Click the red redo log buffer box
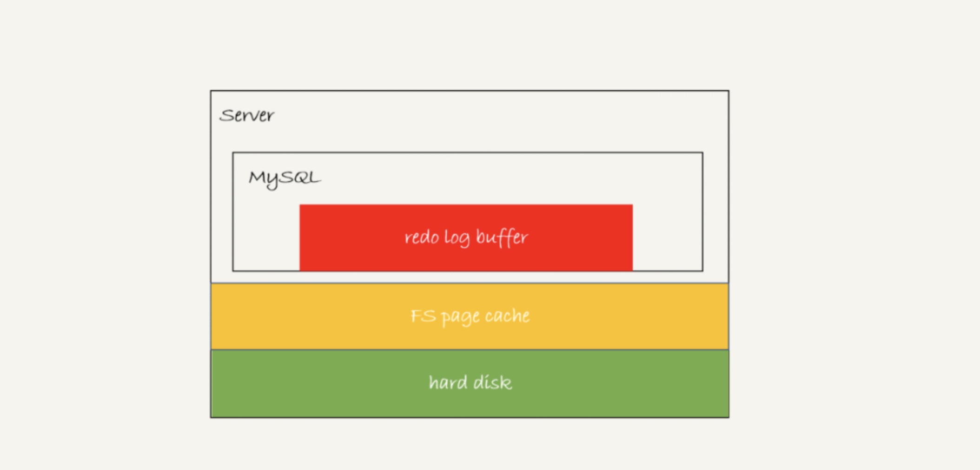980x470 pixels. (x=466, y=237)
